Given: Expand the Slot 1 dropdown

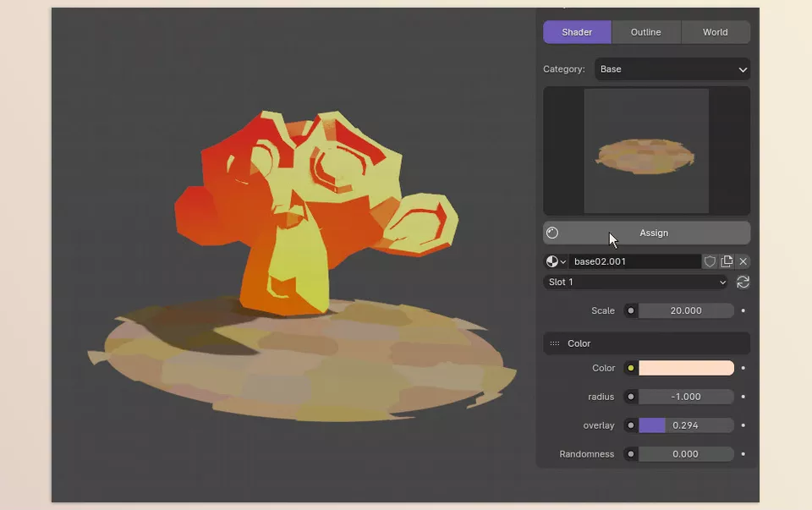Looking at the screenshot, I should 634,282.
